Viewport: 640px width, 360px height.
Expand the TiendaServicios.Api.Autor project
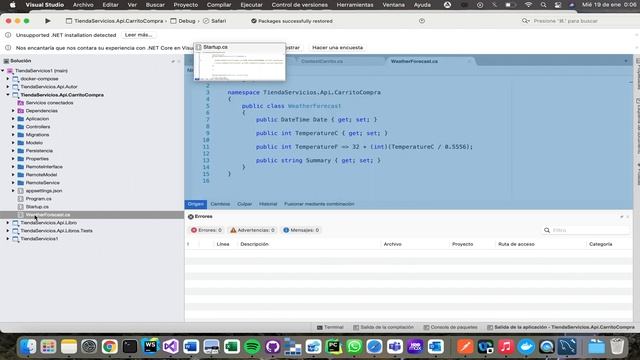8,87
